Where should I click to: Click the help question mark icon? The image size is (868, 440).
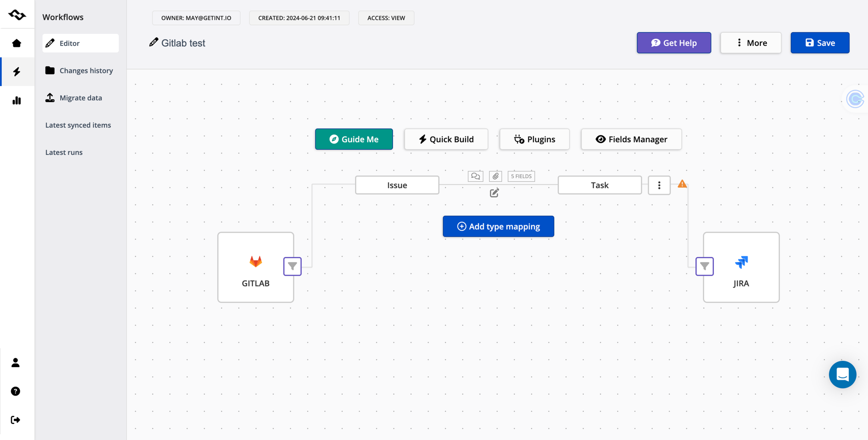pos(16,391)
